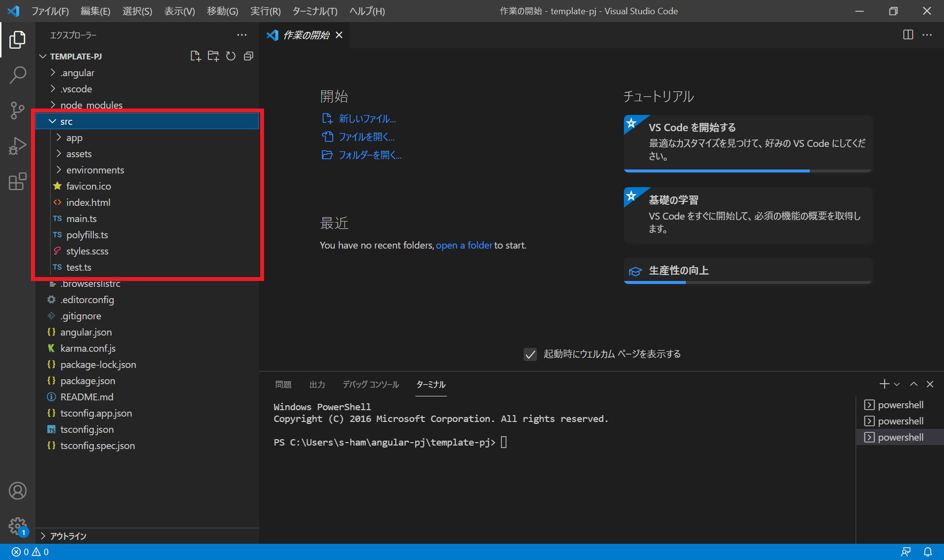944x560 pixels.
Task: Open the Search view in activity bar
Action: pos(18,75)
